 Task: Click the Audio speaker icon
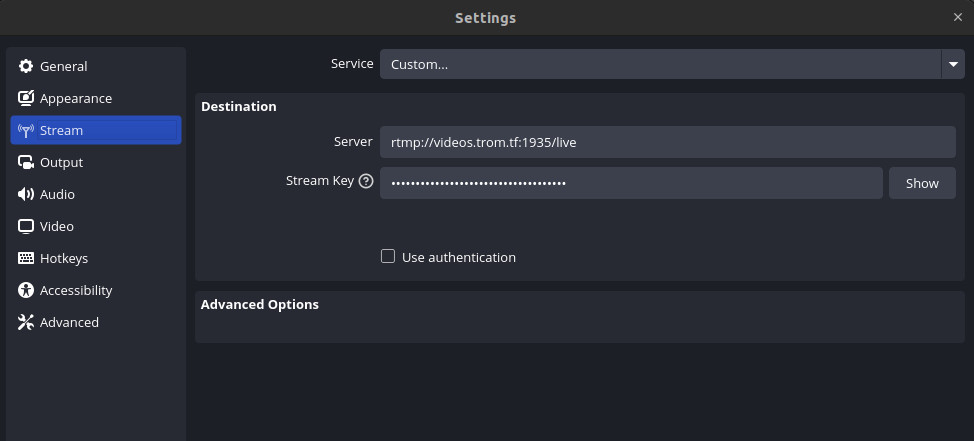click(x=25, y=194)
